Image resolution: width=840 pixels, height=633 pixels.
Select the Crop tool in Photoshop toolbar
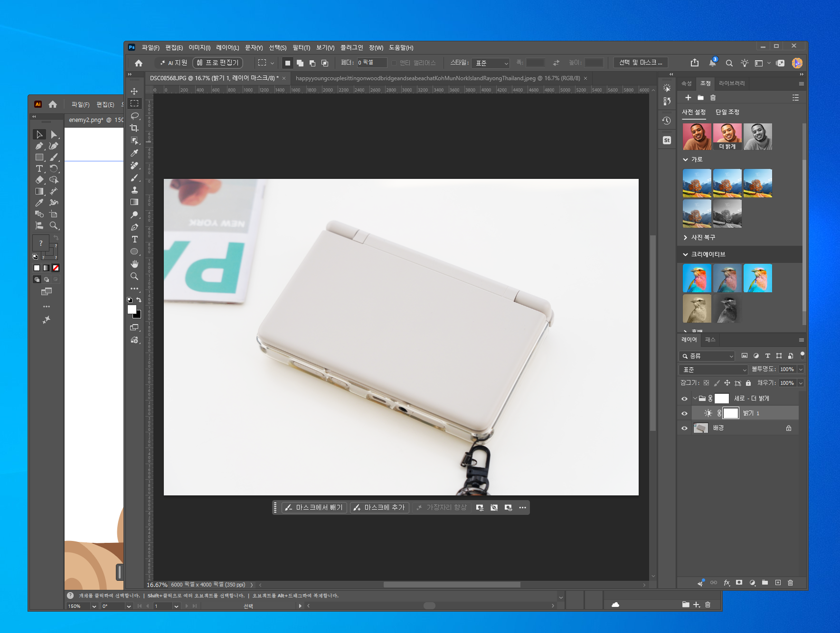(134, 128)
